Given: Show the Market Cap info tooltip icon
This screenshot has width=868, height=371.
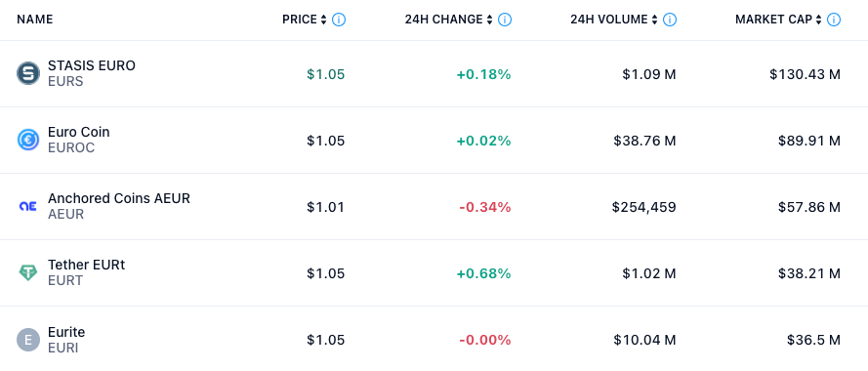Looking at the screenshot, I should coord(834,20).
